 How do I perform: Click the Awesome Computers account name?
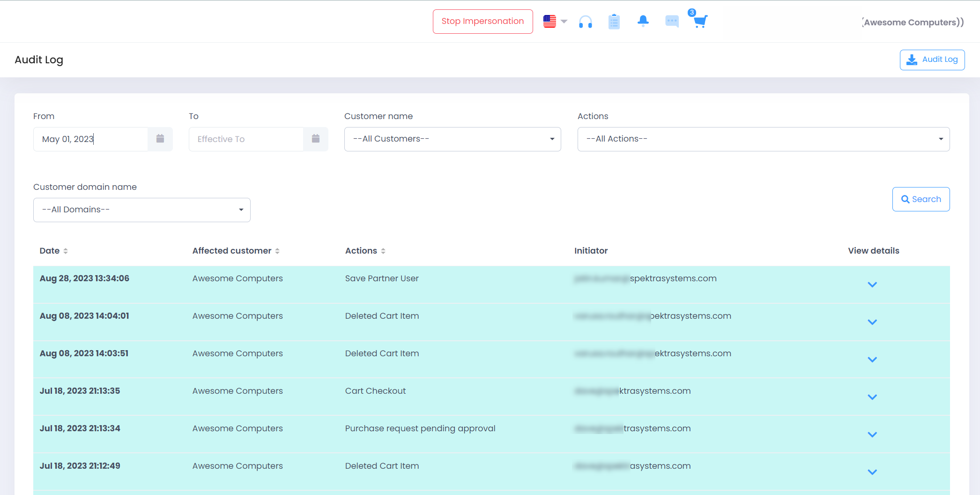click(x=913, y=22)
